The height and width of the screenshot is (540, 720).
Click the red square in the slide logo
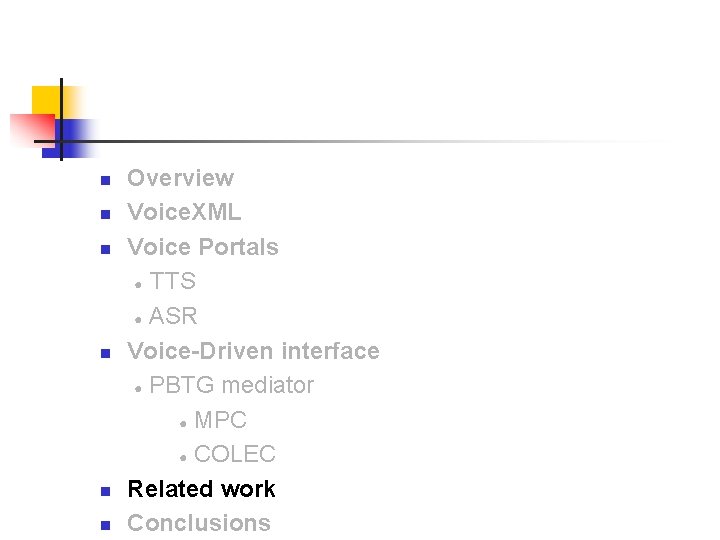coord(30,130)
